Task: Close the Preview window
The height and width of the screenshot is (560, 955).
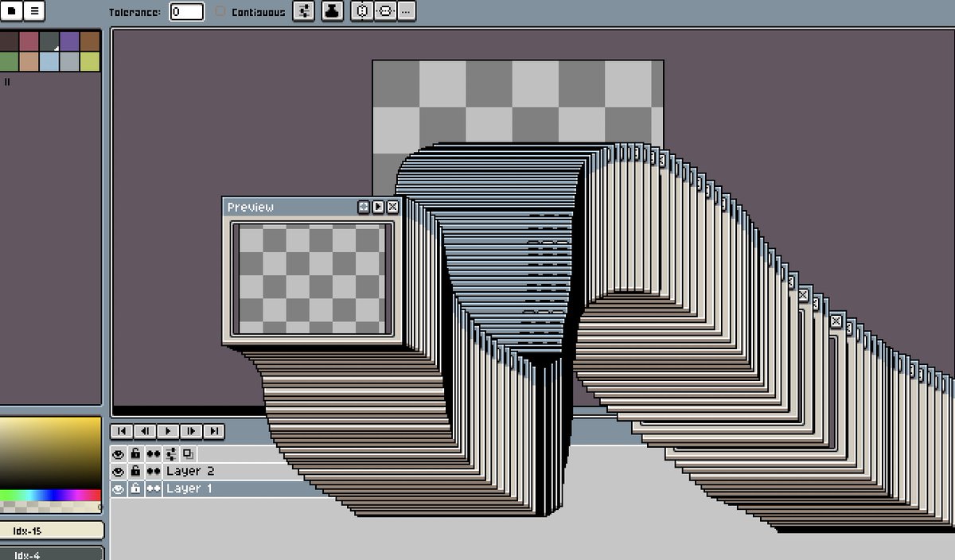Action: click(x=392, y=207)
